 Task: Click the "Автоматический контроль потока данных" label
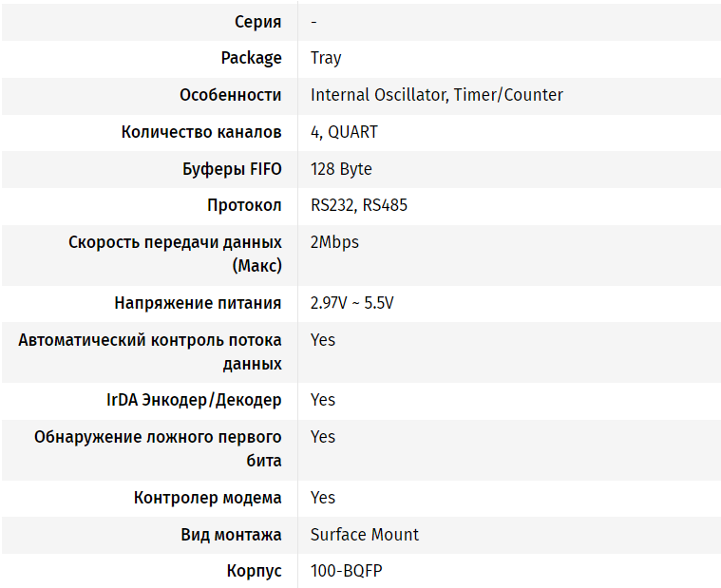(x=150, y=351)
